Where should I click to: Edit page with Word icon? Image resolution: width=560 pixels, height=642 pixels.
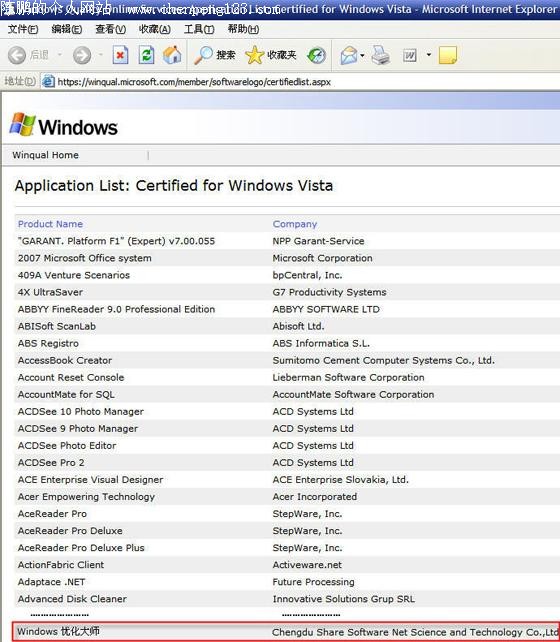[x=410, y=55]
